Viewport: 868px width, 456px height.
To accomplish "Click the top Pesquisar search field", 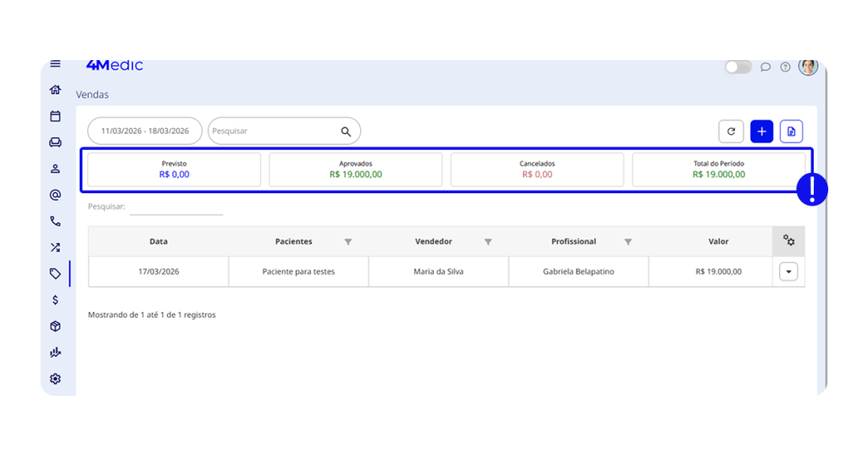I will click(274, 131).
